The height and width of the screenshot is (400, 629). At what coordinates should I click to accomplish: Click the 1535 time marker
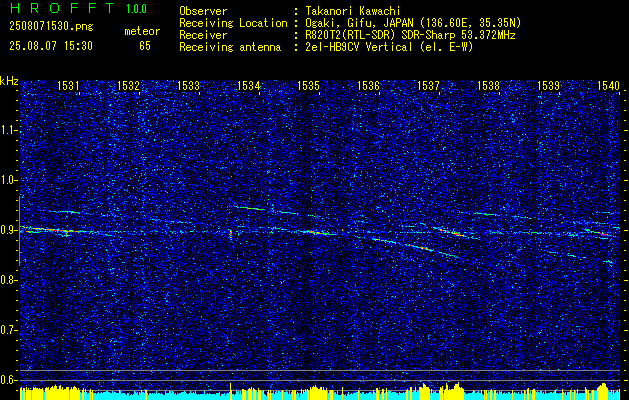pyautogui.click(x=308, y=85)
